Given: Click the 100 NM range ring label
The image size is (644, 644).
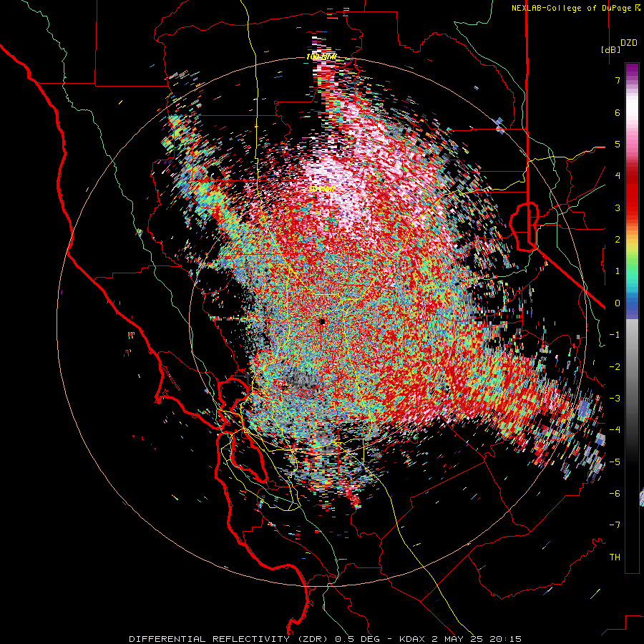Looking at the screenshot, I should coord(321,57).
